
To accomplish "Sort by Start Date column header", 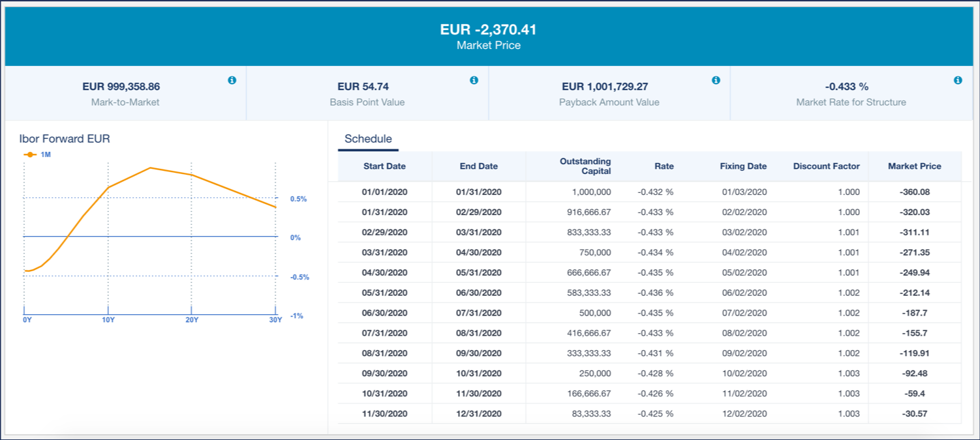I will 384,166.
